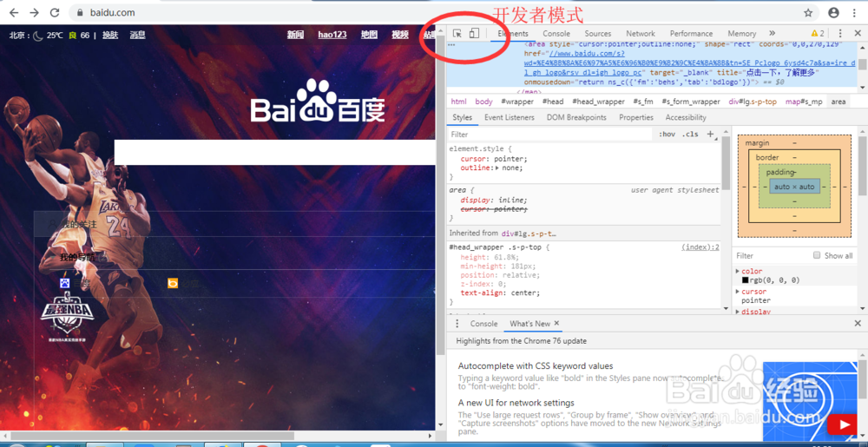Expand the computed color property
This screenshot has width=868, height=447.
click(737, 271)
